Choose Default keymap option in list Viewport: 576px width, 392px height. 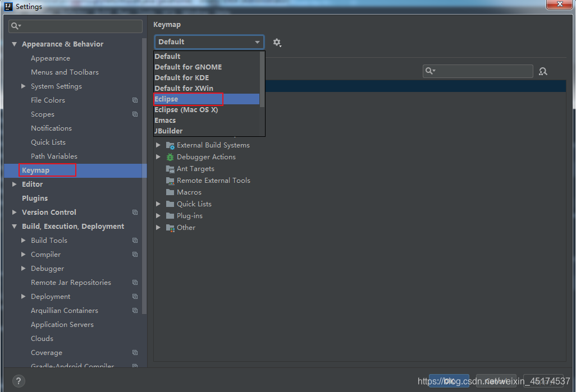(207, 57)
